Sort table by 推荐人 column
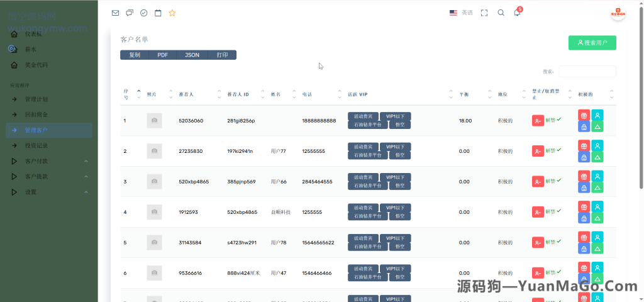The image size is (644, 302). tap(199, 94)
